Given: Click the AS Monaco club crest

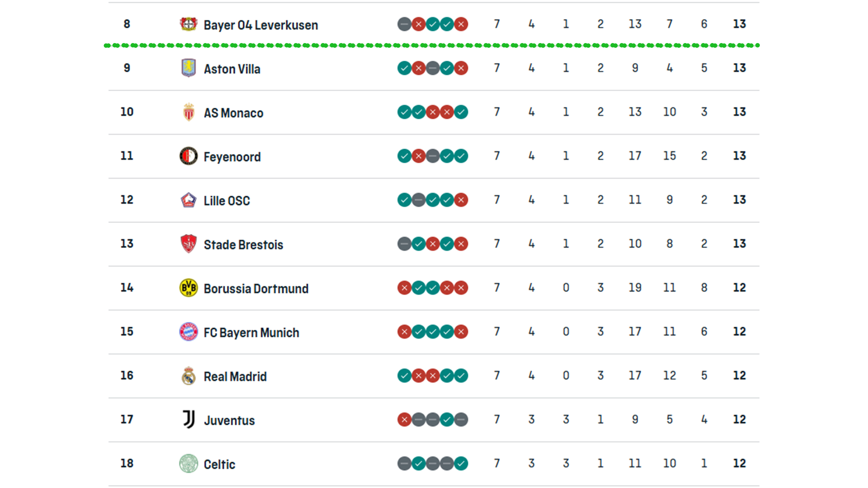Looking at the screenshot, I should 189,112.
